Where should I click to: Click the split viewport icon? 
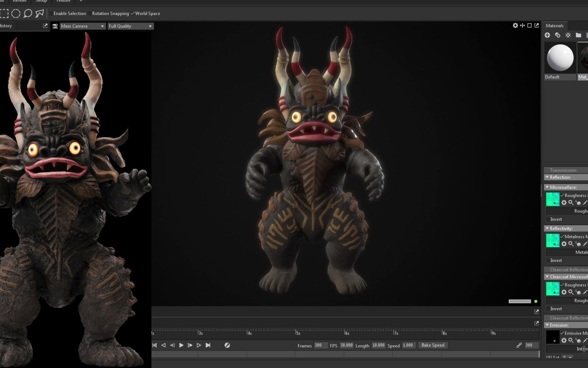click(522, 26)
